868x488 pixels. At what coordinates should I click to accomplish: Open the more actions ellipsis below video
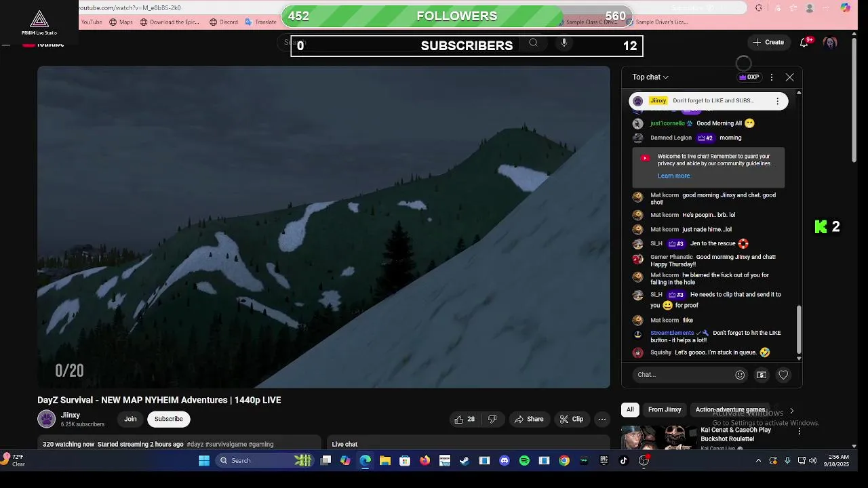point(601,420)
